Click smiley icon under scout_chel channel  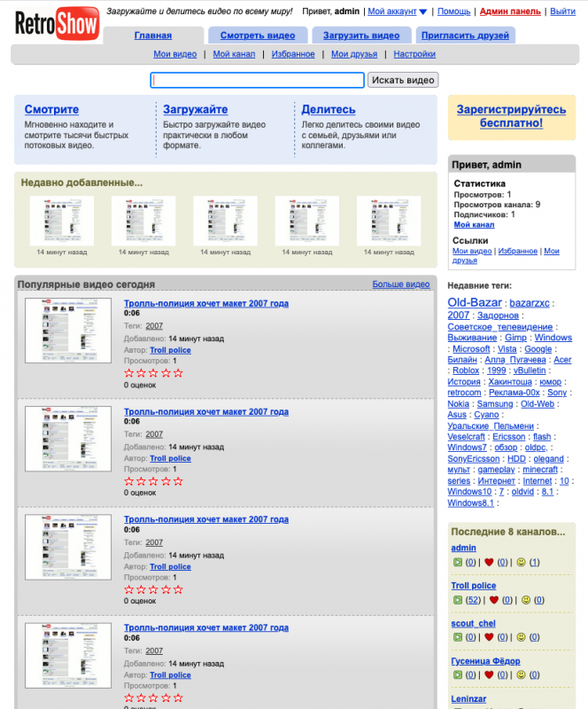521,637
